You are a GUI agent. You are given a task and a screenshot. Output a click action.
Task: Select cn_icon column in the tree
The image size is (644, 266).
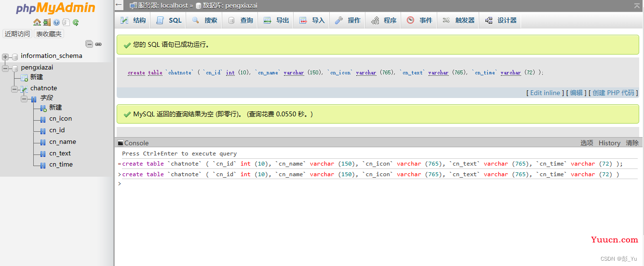point(61,119)
